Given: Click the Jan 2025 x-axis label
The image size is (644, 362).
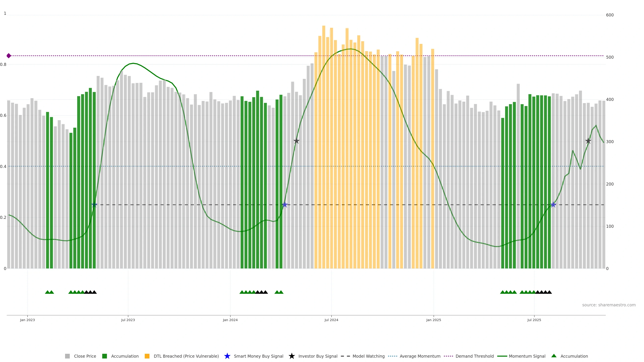Looking at the screenshot, I should (x=434, y=320).
